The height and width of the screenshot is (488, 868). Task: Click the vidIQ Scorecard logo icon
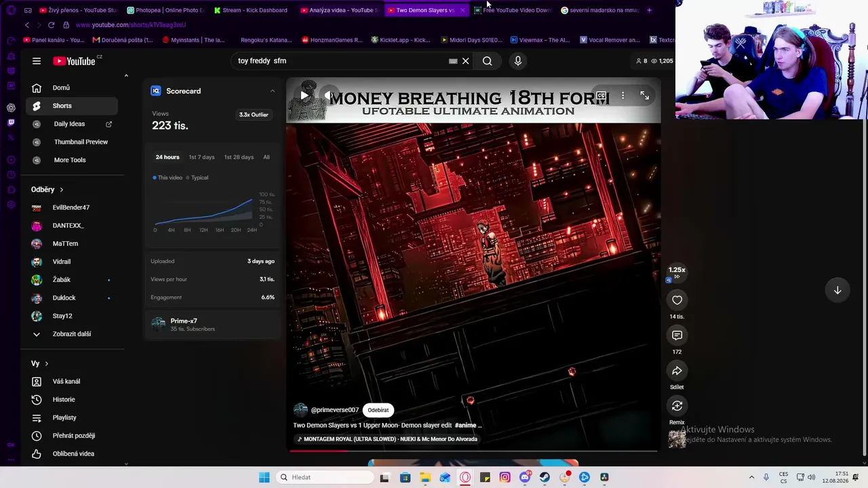tap(156, 91)
